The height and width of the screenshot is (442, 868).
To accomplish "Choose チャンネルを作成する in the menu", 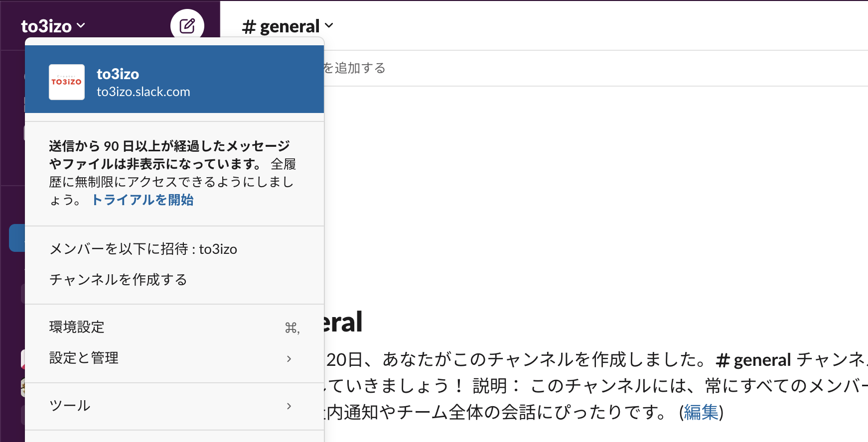I will pos(118,280).
